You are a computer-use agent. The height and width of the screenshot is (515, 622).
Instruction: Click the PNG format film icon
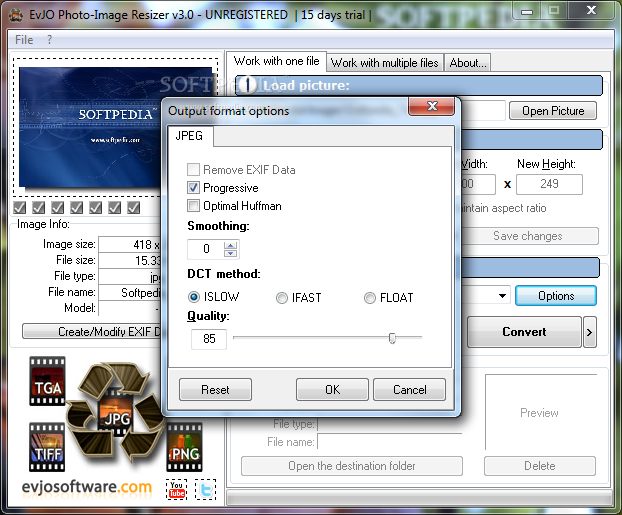184,447
